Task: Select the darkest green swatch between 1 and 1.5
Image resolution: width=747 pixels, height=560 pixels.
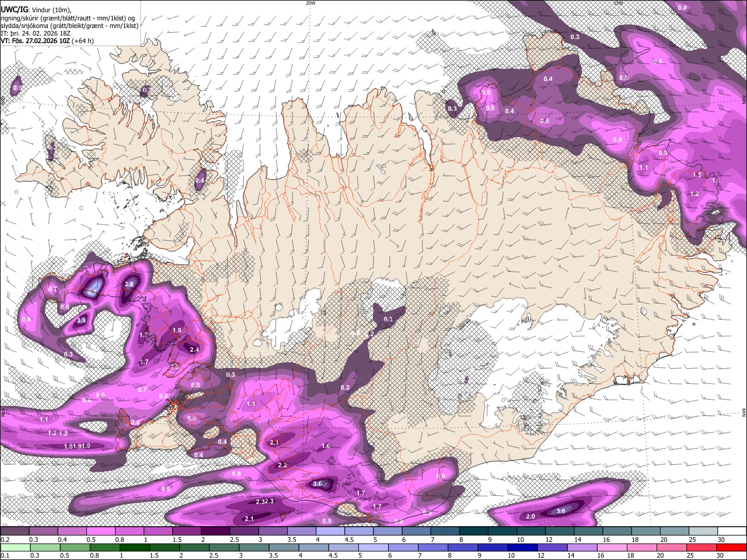Action: point(135,547)
